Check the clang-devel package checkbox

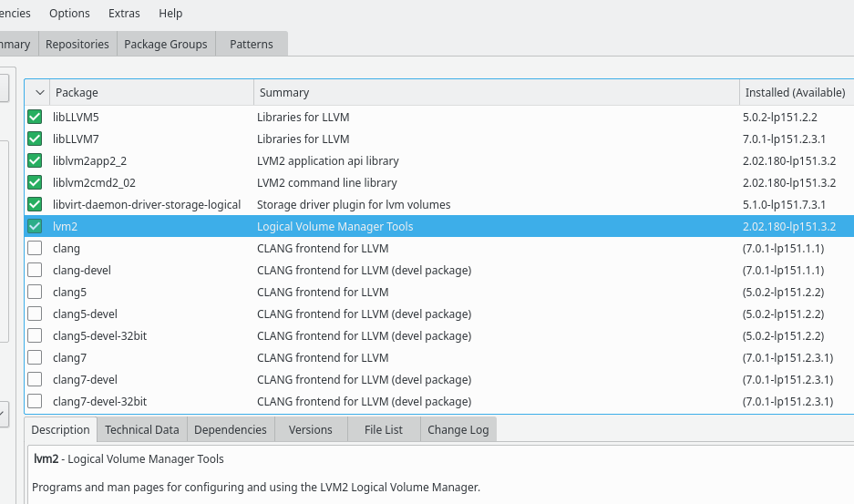click(35, 270)
